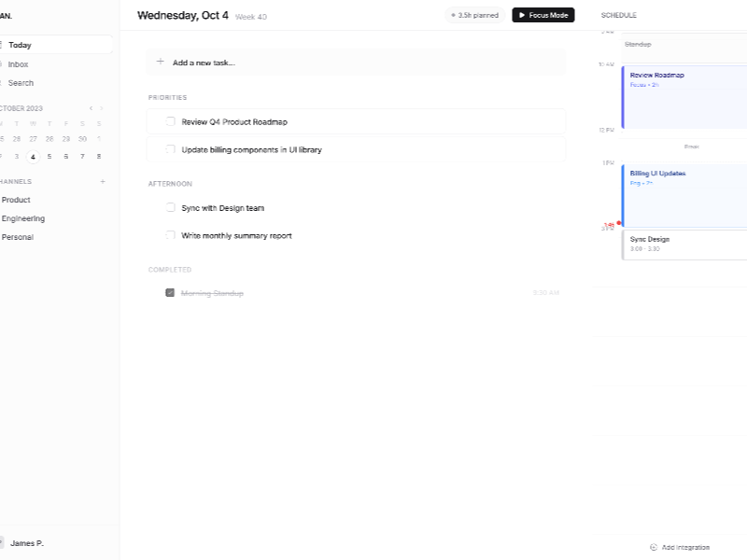Check off Review Q4 Product Roadmap task
This screenshot has height=560, width=747.
(170, 121)
